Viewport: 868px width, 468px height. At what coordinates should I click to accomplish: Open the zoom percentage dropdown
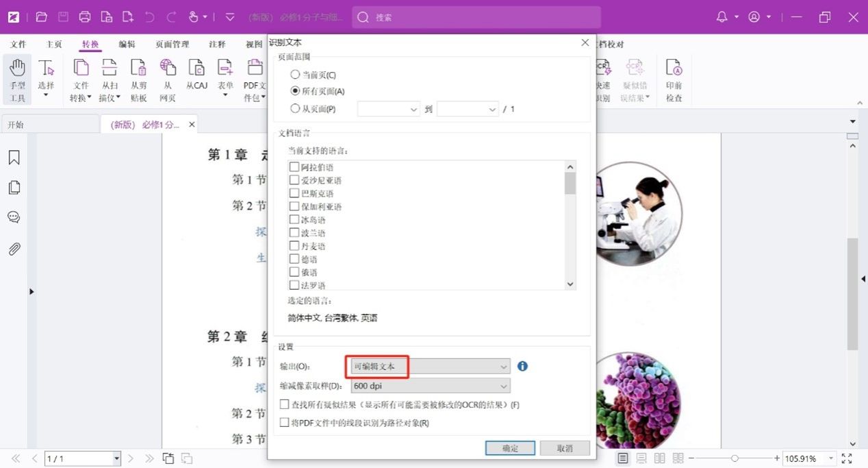(x=831, y=458)
